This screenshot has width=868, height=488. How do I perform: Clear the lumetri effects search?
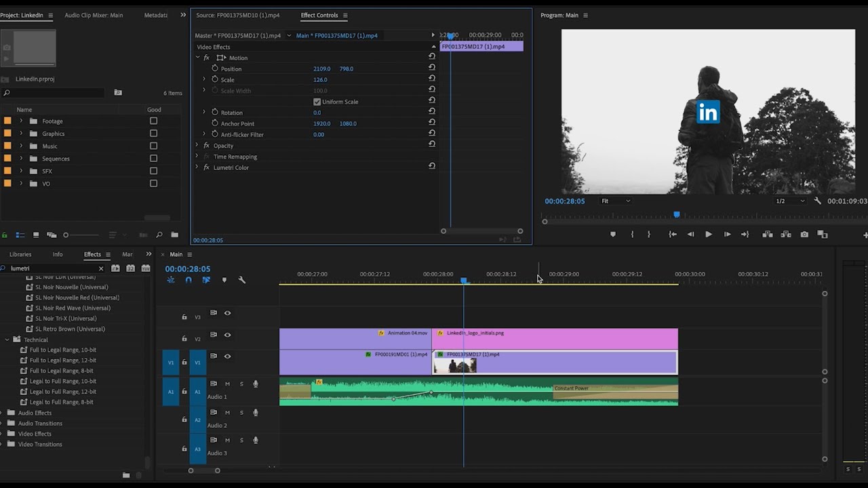pos(101,268)
